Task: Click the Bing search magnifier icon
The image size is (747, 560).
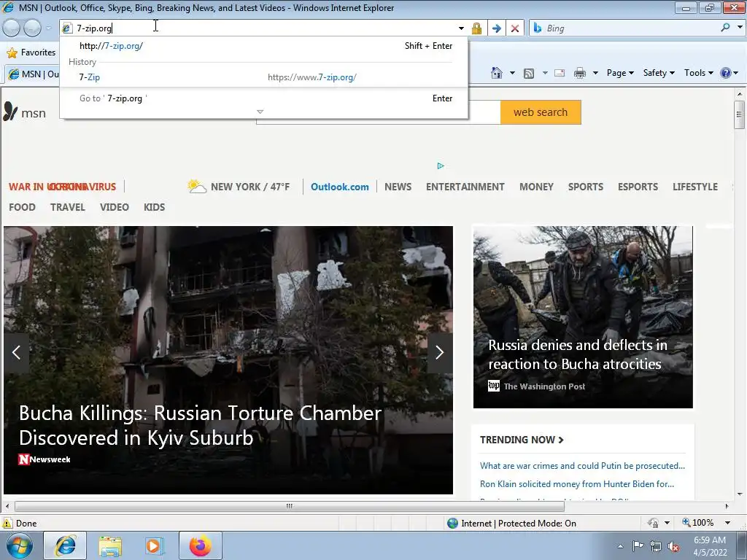Action: point(725,28)
